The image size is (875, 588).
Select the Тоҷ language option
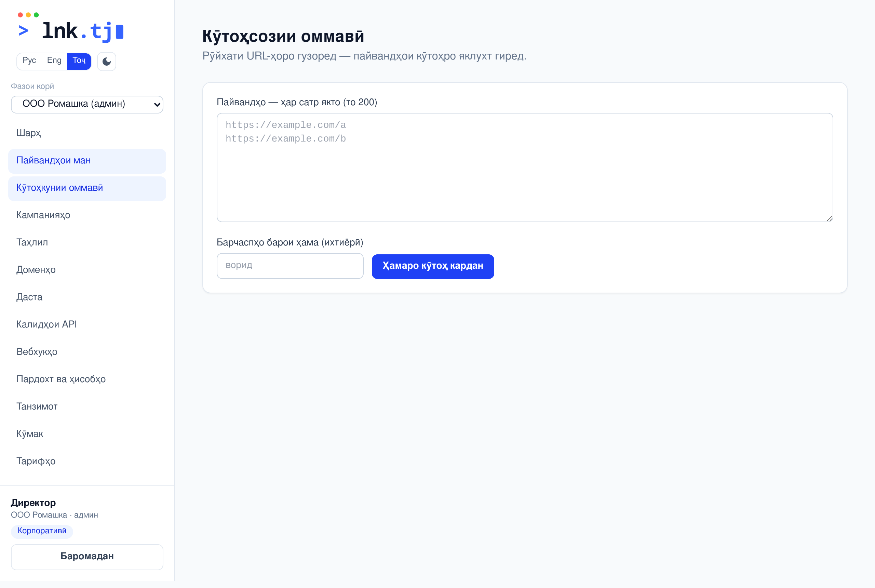tap(79, 61)
